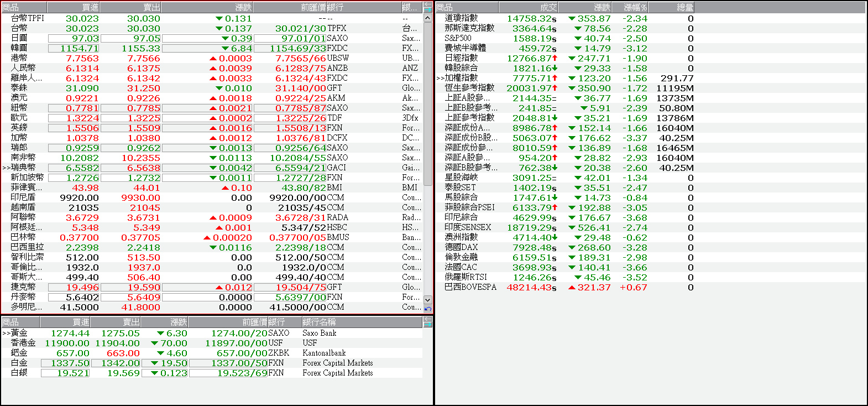
Task: Click the Kantonalbank name cell
Action: [x=324, y=353]
